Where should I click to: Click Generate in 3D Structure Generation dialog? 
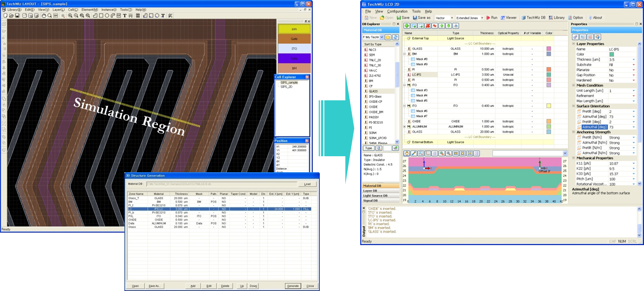[292, 286]
